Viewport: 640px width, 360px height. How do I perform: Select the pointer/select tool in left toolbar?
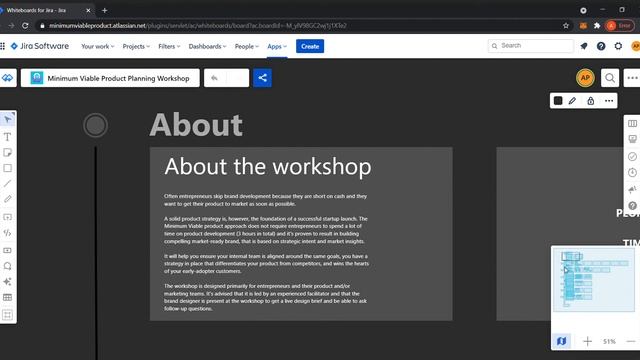7,119
